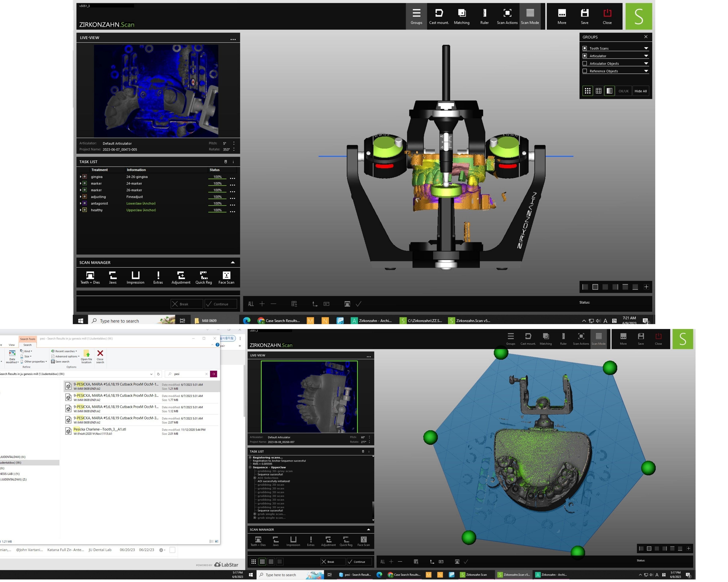Click Hide All in the Groups panel
The width and height of the screenshot is (728, 582).
point(640,91)
